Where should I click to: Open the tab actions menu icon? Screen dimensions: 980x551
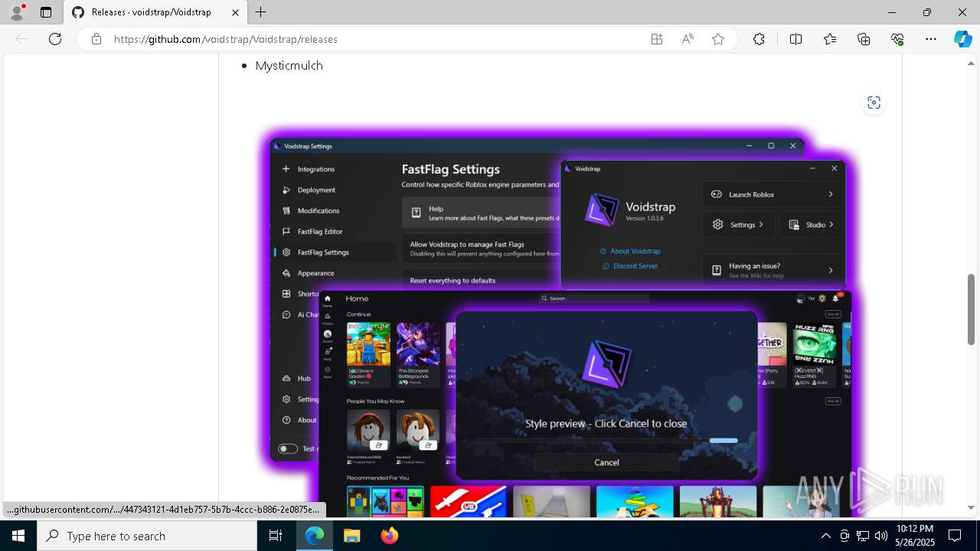(x=46, y=12)
